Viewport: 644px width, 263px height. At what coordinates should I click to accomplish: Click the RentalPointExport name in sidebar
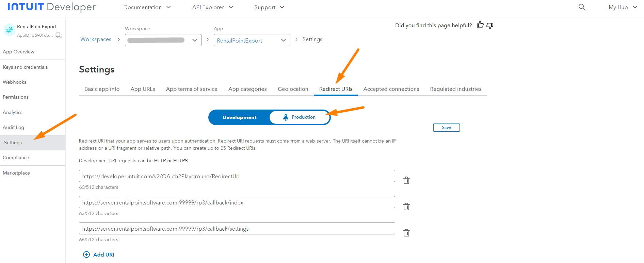[x=37, y=27]
